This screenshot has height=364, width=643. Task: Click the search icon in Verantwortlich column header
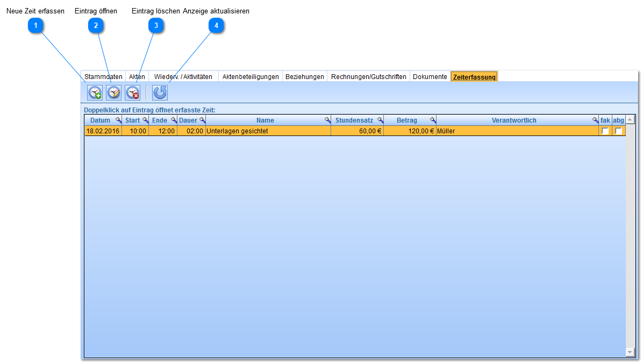[x=595, y=120]
